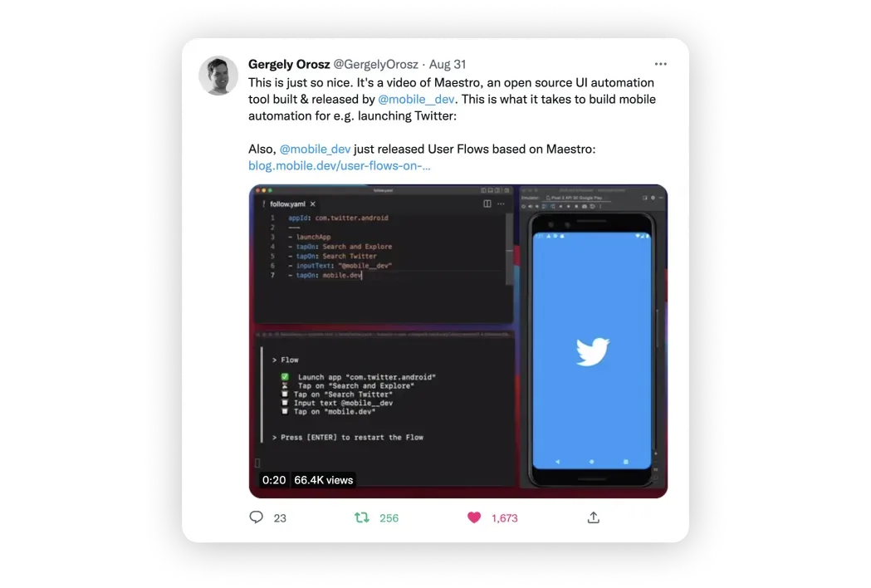
Task: Click the Aug 31 tweet timestamp
Action: tap(448, 64)
